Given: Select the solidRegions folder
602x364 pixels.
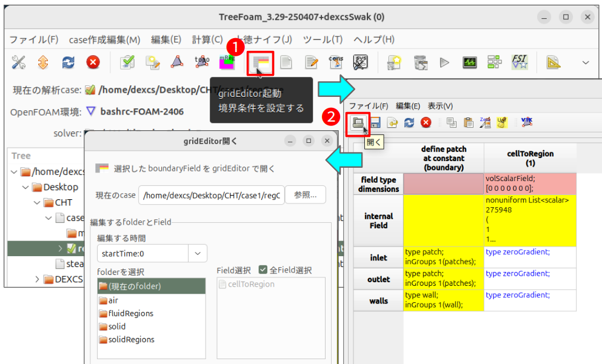Looking at the screenshot, I should [152, 339].
